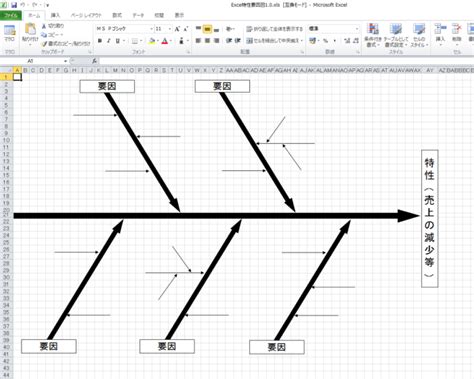Open Format as Table (テーブルとして書式設定)
The width and height of the screenshot is (474, 379).
coord(396,35)
